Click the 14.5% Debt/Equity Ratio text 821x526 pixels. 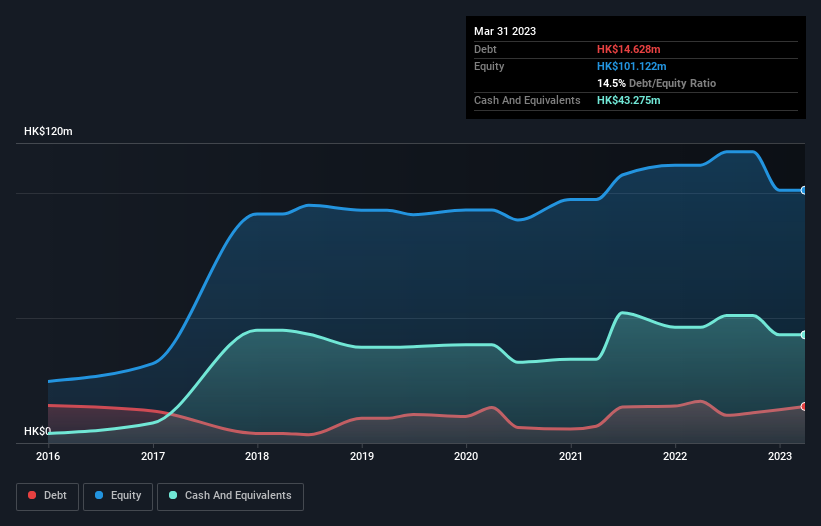(x=657, y=83)
